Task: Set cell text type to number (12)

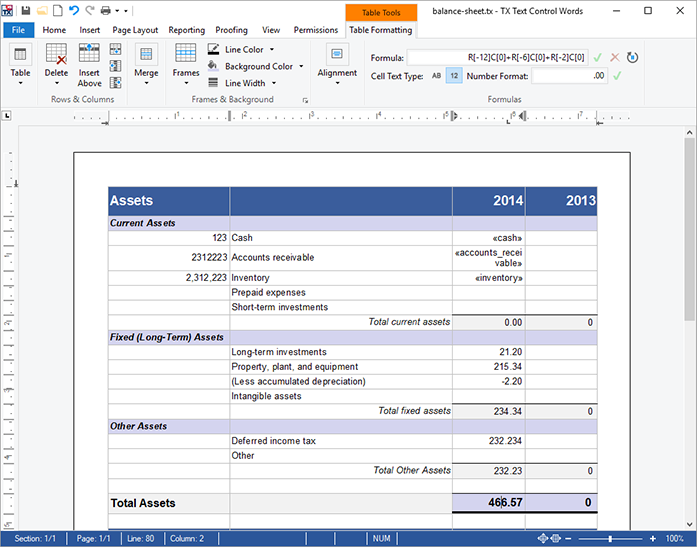Action: (454, 76)
